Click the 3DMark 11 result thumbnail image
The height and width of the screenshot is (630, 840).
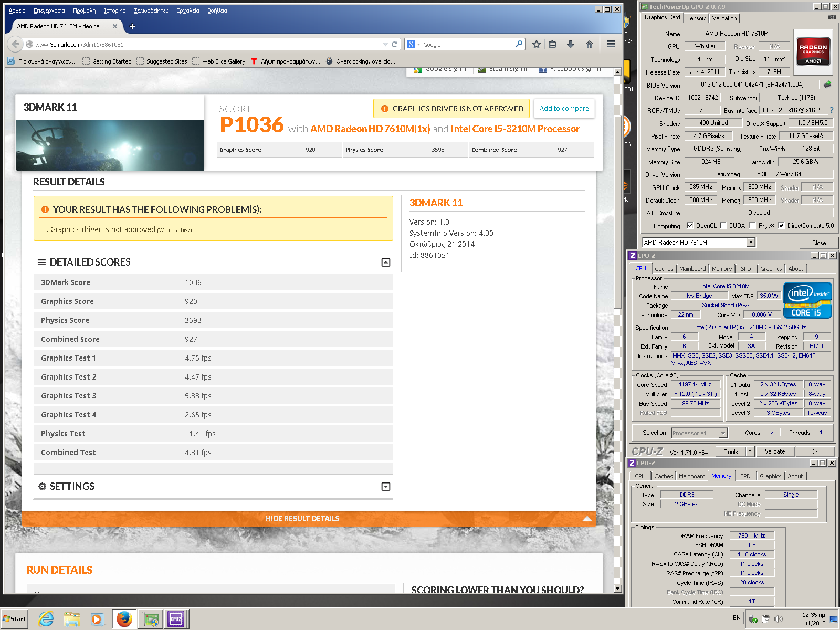tap(110, 145)
